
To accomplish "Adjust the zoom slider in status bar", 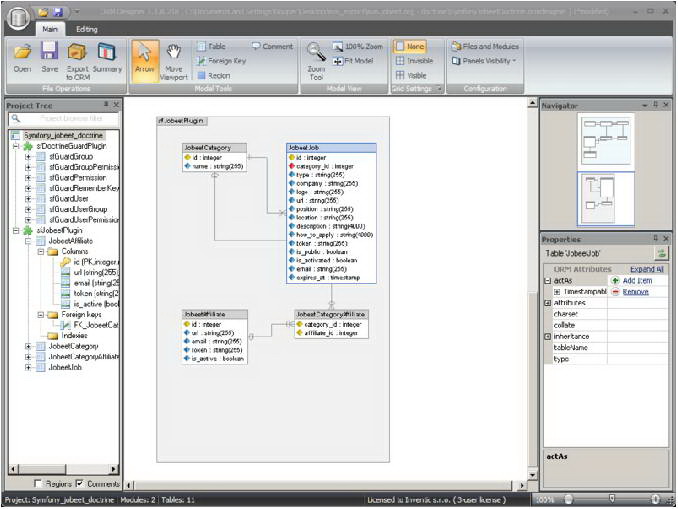I will [x=612, y=498].
